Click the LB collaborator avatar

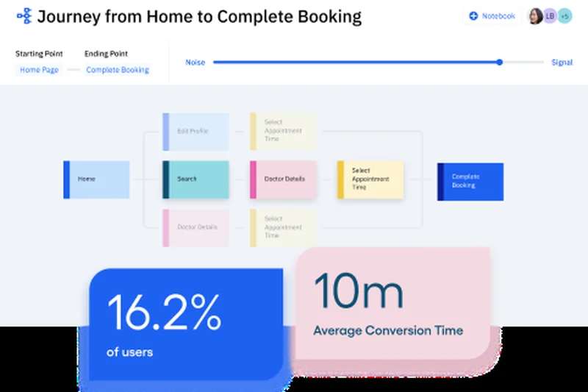550,16
